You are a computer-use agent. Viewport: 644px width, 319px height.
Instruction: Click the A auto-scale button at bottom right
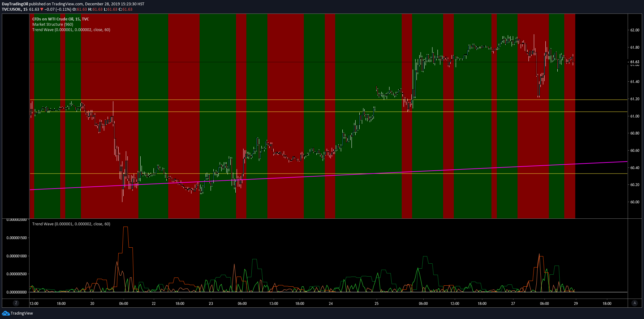pyautogui.click(x=635, y=303)
